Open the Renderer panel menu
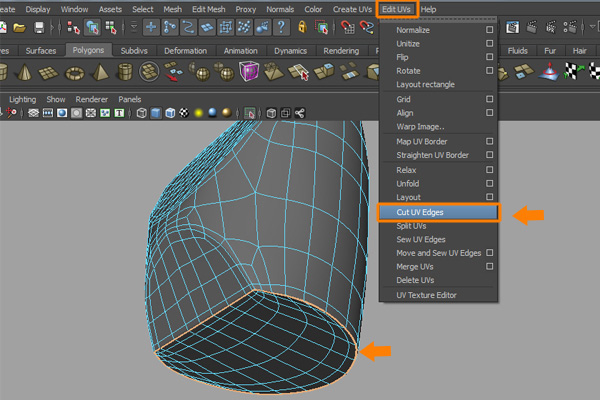 91,100
